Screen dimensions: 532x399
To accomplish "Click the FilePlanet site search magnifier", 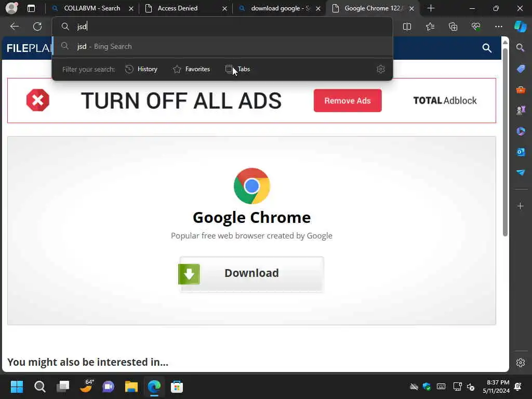I will [487, 48].
